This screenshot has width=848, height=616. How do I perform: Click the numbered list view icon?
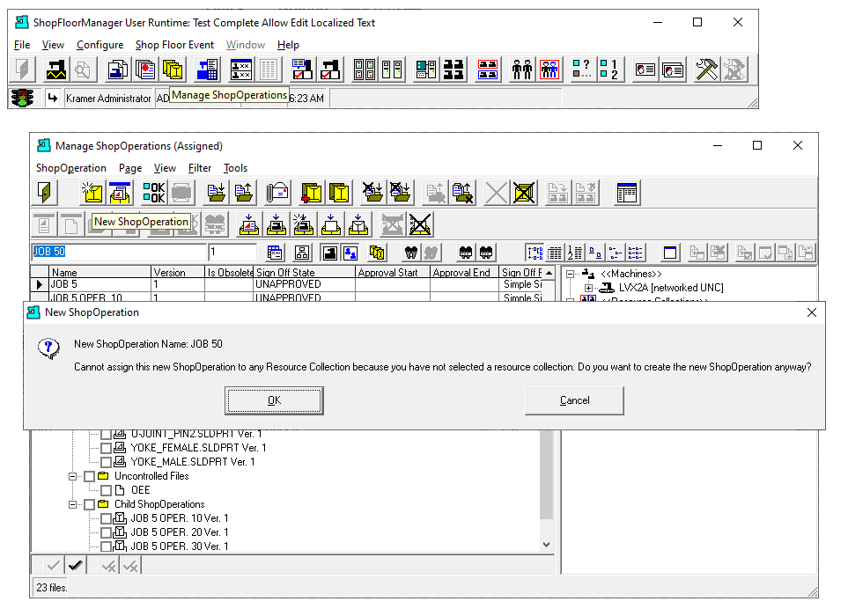[x=574, y=253]
